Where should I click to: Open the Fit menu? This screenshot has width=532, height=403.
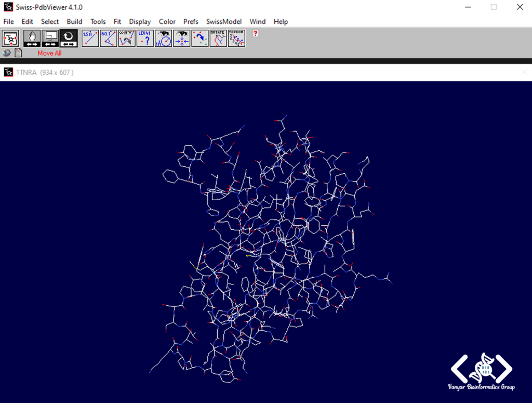[117, 21]
